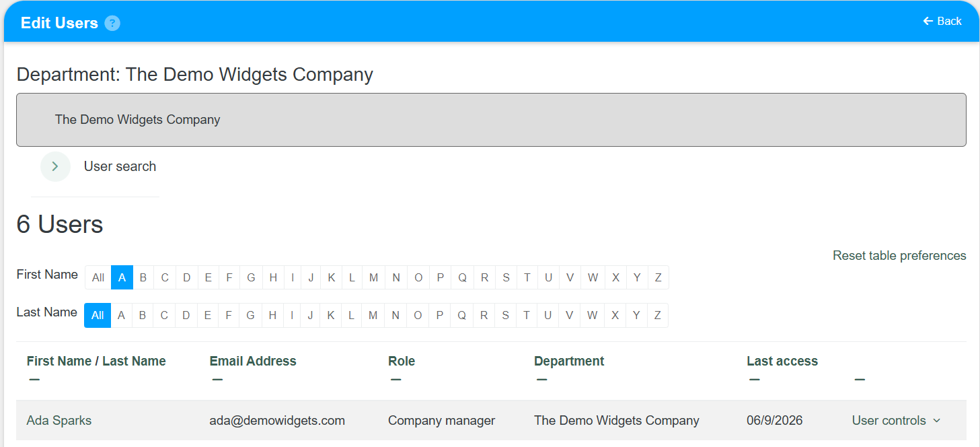Open User controls dropdown for Ada Sparks
980x447 pixels.
pos(896,421)
